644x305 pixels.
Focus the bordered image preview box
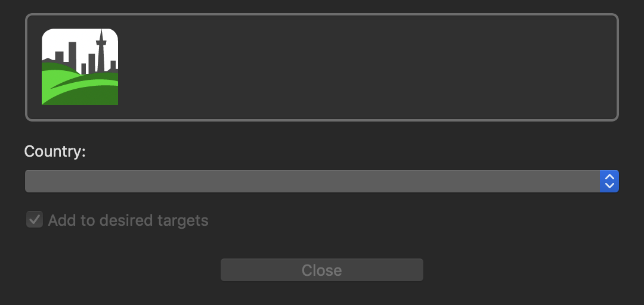(322, 67)
